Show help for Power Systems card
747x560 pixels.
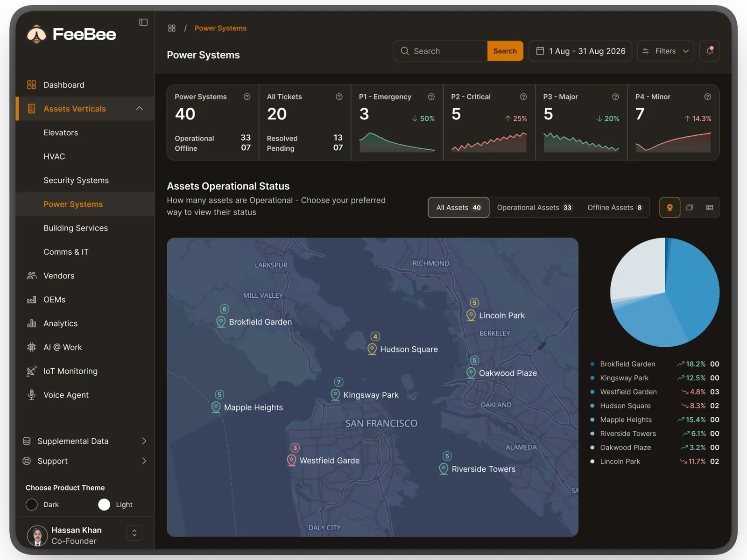(x=247, y=97)
